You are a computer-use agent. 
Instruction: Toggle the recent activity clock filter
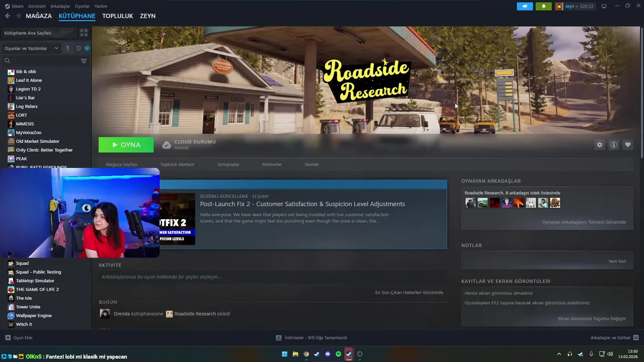[78, 48]
